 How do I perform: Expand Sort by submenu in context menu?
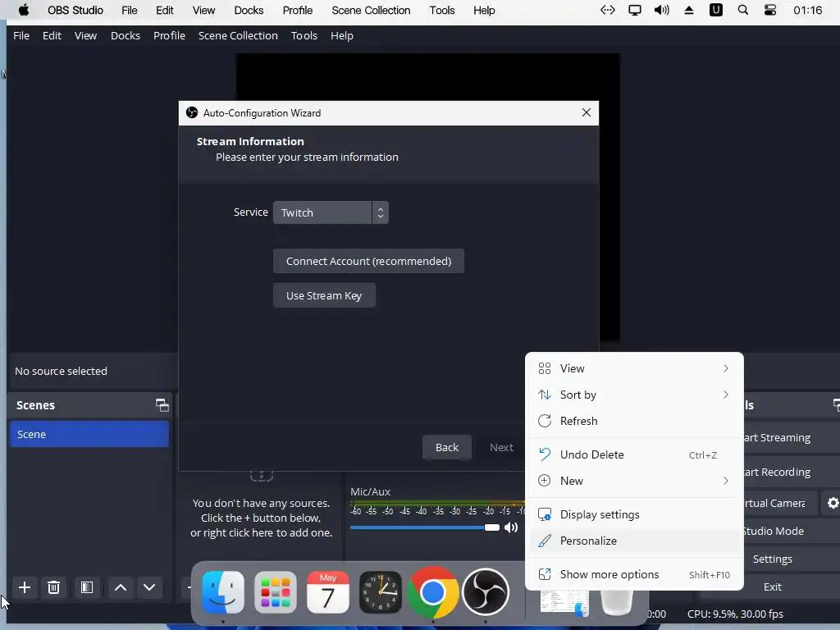point(634,395)
